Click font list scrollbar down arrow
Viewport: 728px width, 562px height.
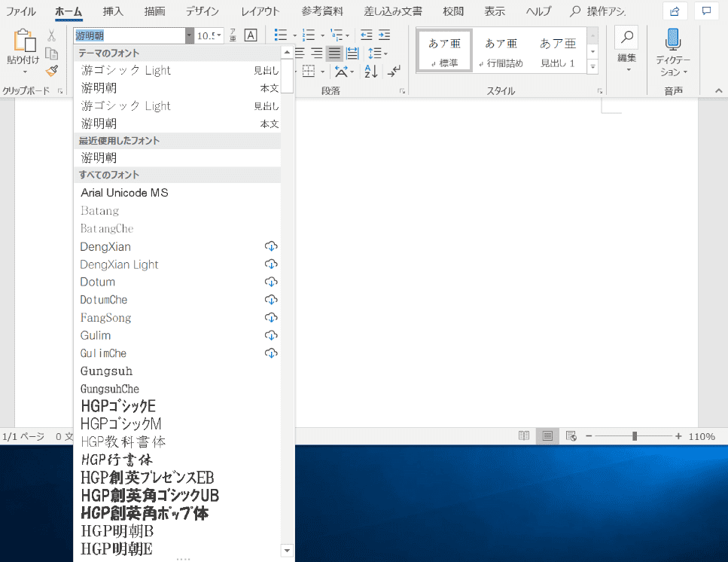pyautogui.click(x=287, y=551)
